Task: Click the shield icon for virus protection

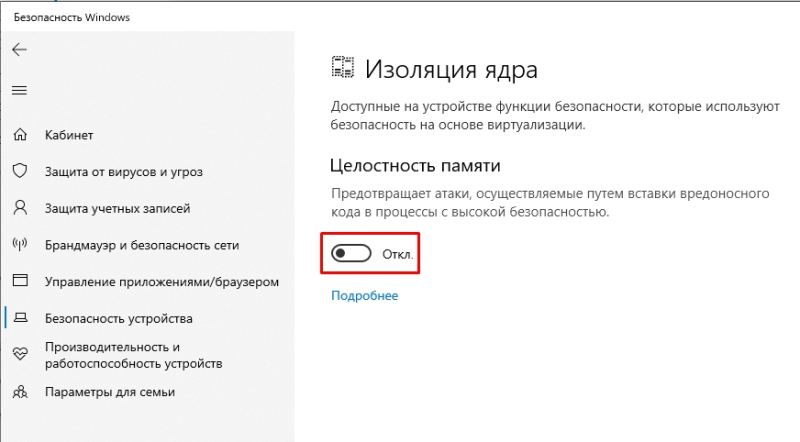Action: pos(20,171)
